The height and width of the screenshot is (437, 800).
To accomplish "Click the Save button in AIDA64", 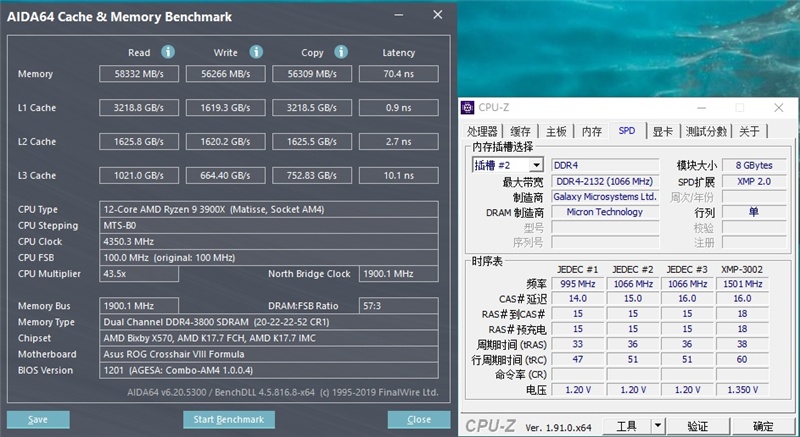I will pyautogui.click(x=38, y=420).
